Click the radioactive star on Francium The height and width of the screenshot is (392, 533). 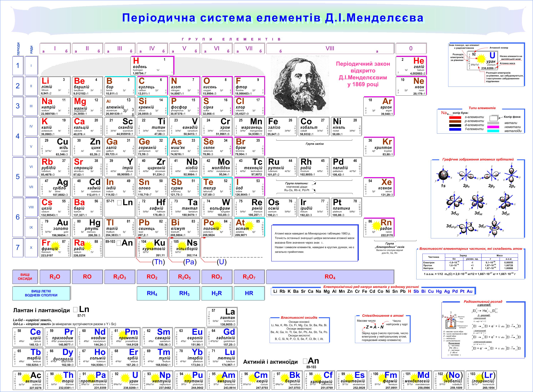coord(55,246)
